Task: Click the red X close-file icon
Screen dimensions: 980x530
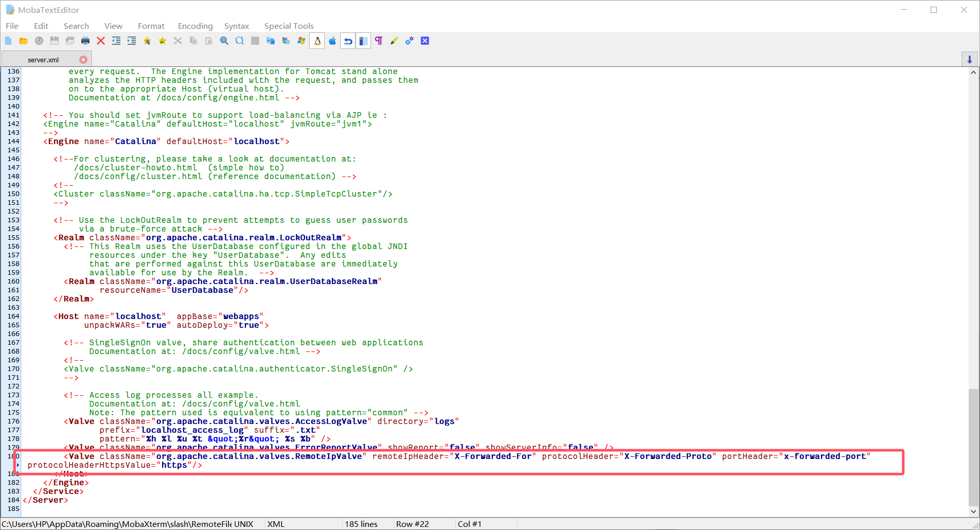Action: [x=101, y=41]
